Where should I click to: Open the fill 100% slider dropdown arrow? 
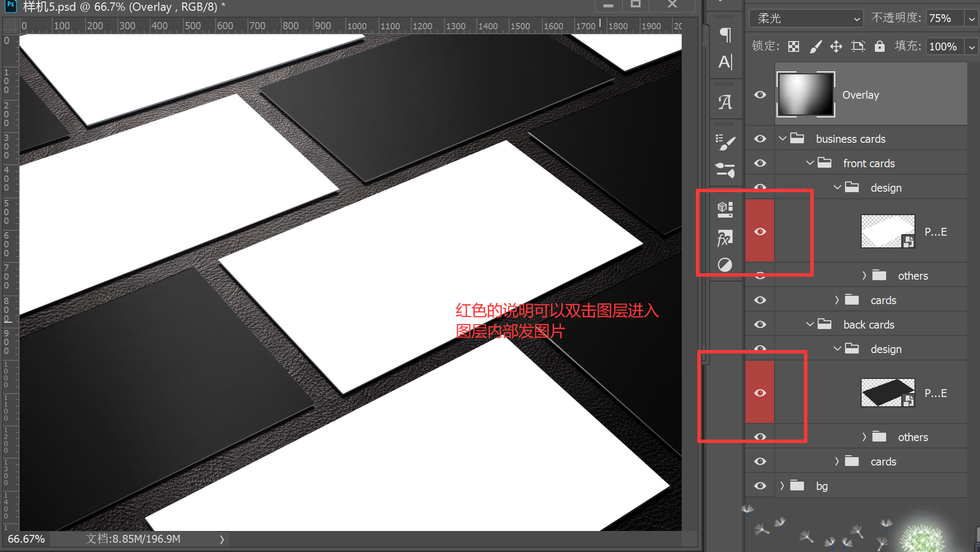(972, 47)
